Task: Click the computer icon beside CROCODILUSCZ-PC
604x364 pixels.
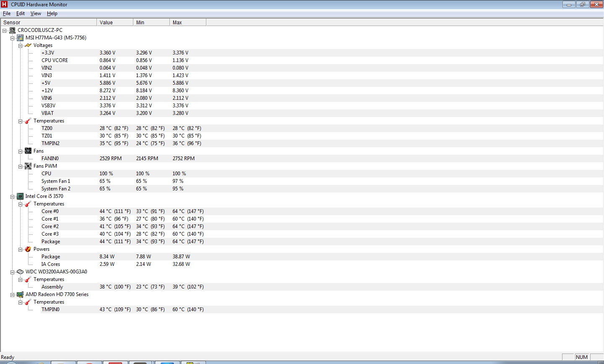Action: pyautogui.click(x=13, y=30)
